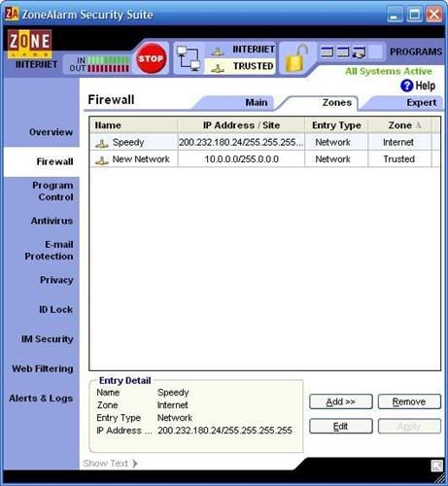The image size is (448, 486).
Task: Click New Network row icon
Action: (x=102, y=159)
